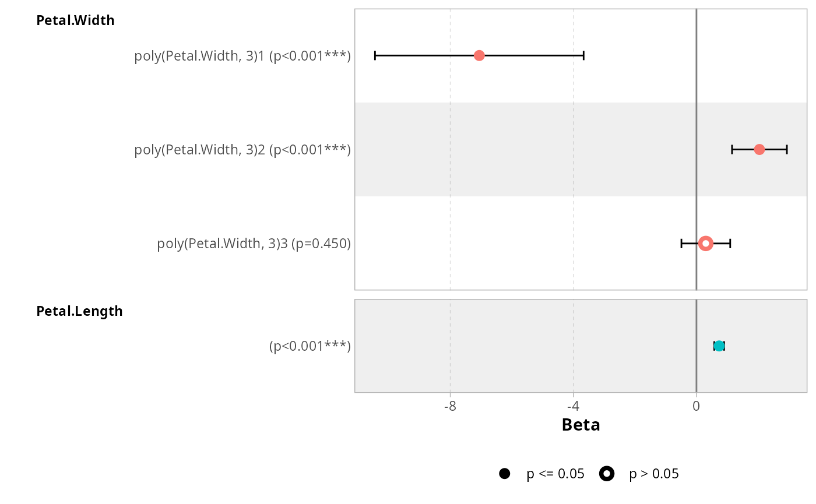816x504 pixels.
Task: Click the -8 tick label on the x-axis
Action: pyautogui.click(x=450, y=406)
